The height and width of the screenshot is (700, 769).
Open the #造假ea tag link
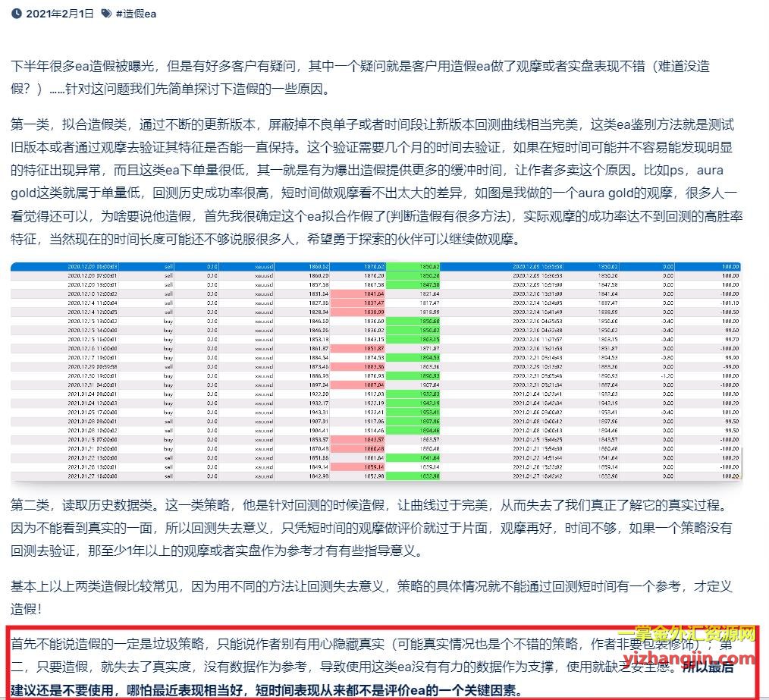click(136, 14)
